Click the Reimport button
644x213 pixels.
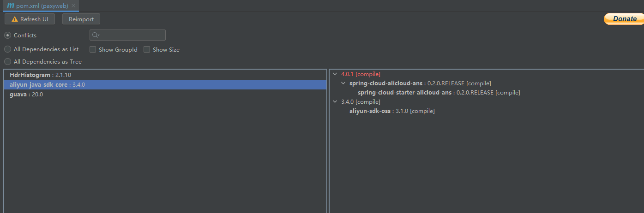coord(81,19)
